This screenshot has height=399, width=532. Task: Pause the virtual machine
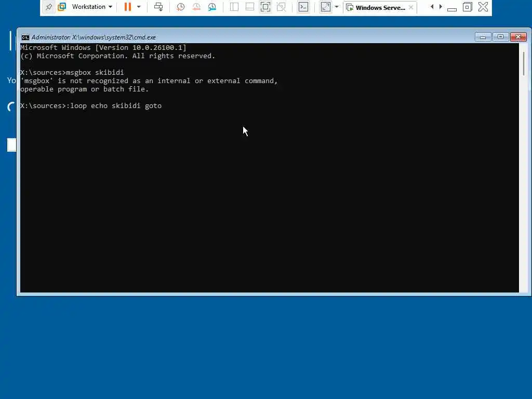128,7
